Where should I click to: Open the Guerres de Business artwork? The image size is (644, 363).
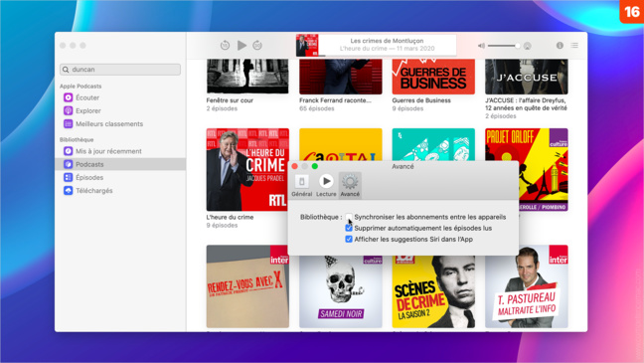click(x=433, y=77)
